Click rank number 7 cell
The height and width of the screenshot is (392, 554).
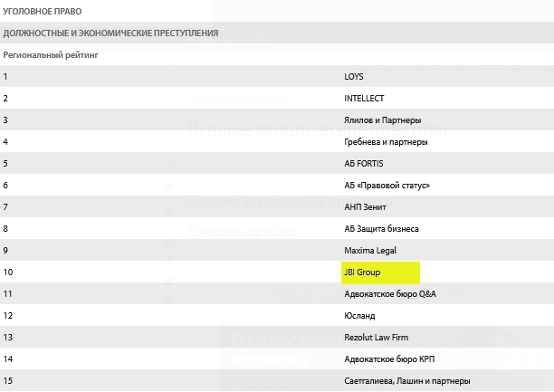coord(5,207)
